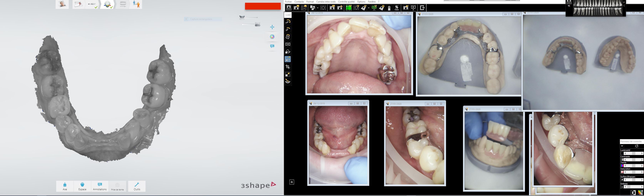Open the Outils wrench tool
Viewport: 644px width, 196px height.
137,186
